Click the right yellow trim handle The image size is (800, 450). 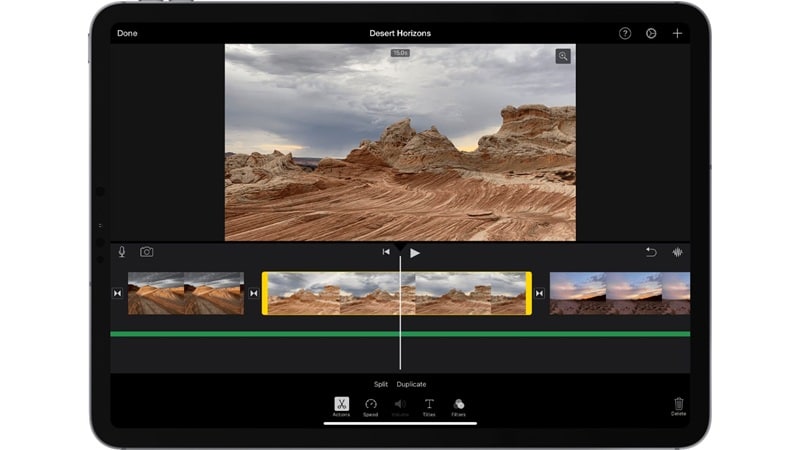(529, 293)
